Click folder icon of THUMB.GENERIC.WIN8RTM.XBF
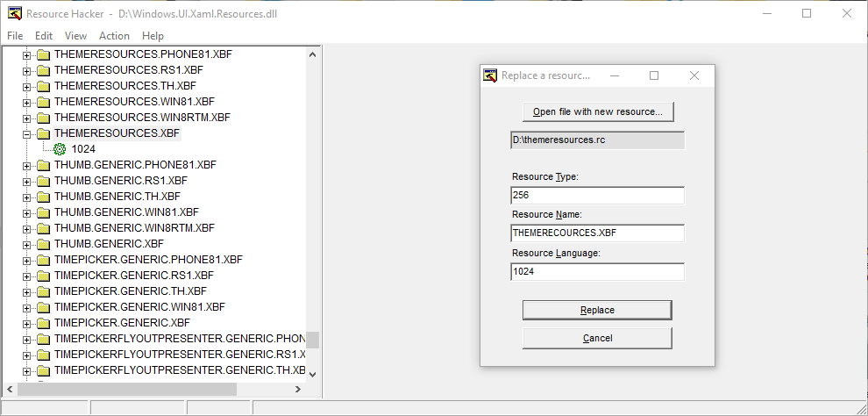 (x=43, y=228)
